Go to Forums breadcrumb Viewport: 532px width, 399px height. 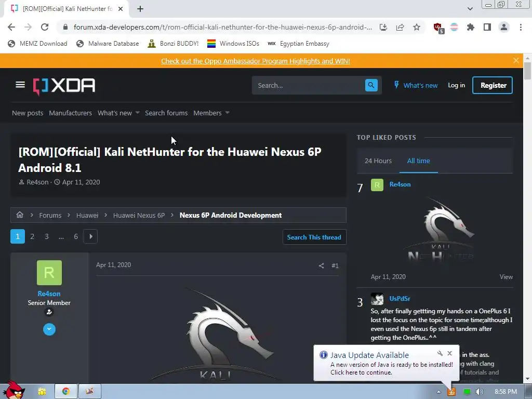tap(50, 216)
